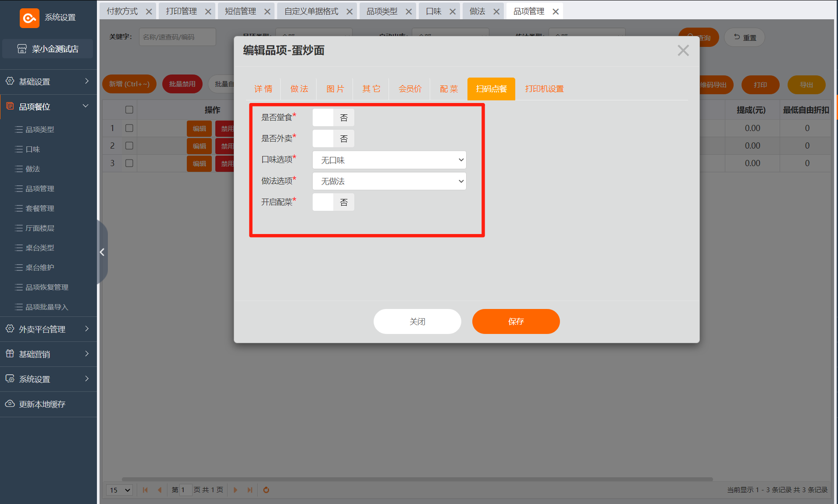The height and width of the screenshot is (504, 838).
Task: Close the 品项类型 tab
Action: coord(409,11)
